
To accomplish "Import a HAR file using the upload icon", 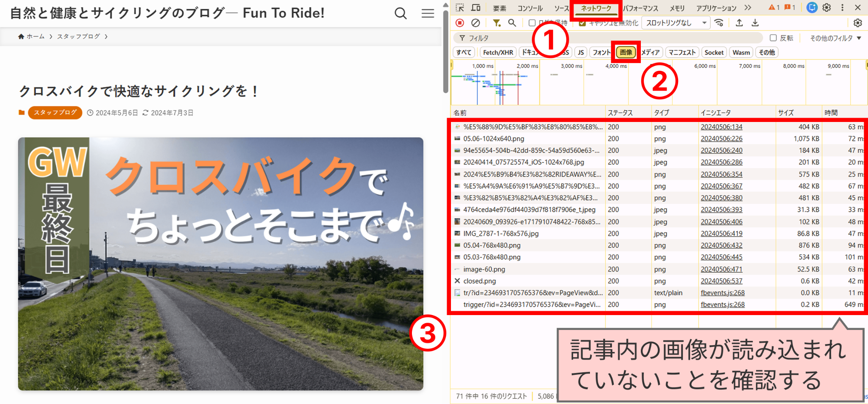I will (739, 23).
